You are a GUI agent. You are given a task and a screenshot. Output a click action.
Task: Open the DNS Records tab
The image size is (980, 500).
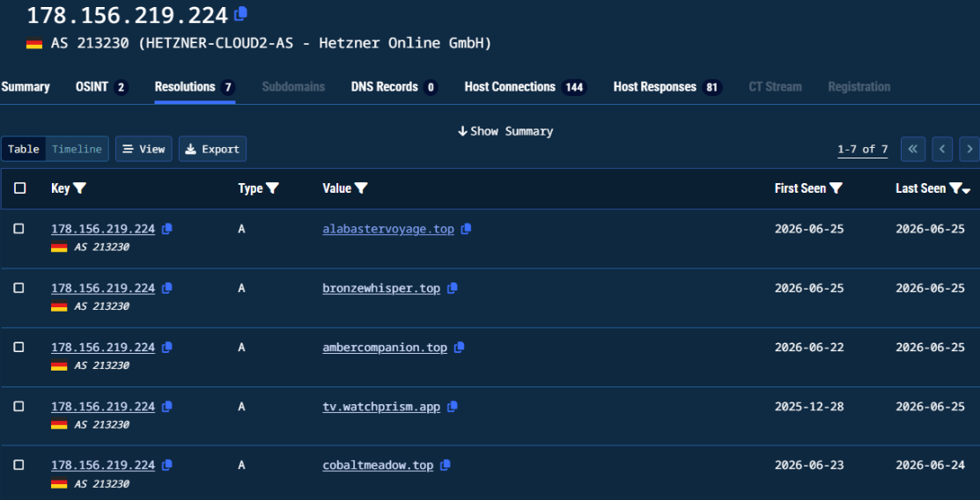tap(394, 87)
